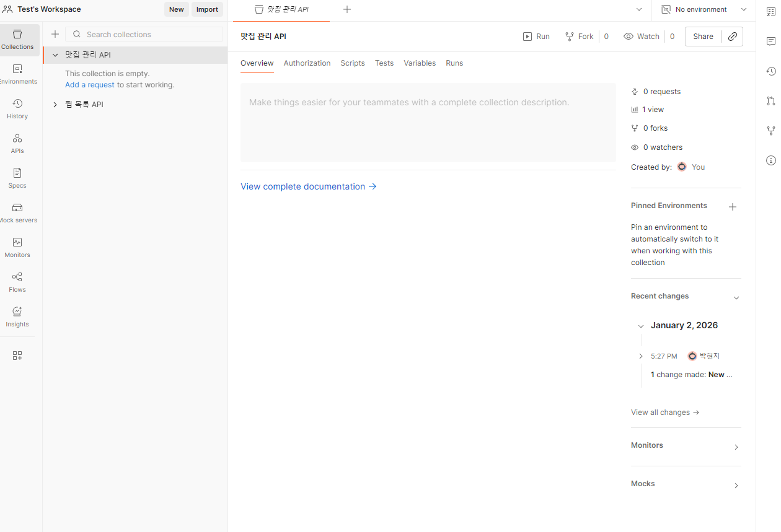The image size is (781, 532).
Task: Open the Environments sidebar section
Action: [17, 74]
